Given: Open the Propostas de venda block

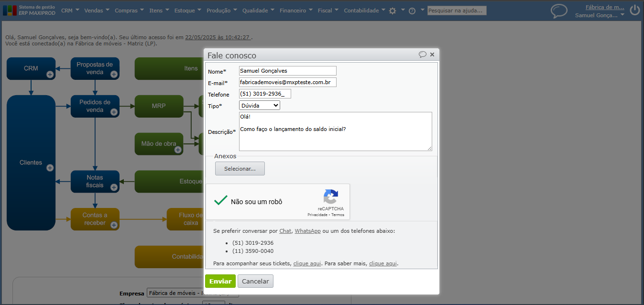Looking at the screenshot, I should 95,68.
